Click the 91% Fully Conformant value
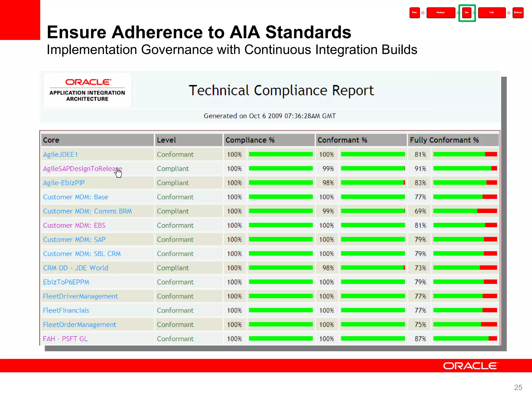Viewport: 532px width, 399px height. click(420, 169)
